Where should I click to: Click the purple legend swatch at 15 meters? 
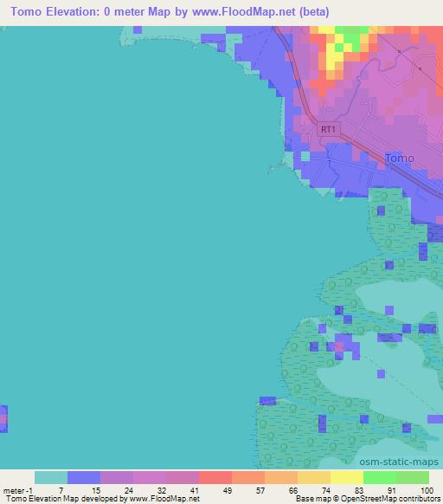tap(117, 477)
